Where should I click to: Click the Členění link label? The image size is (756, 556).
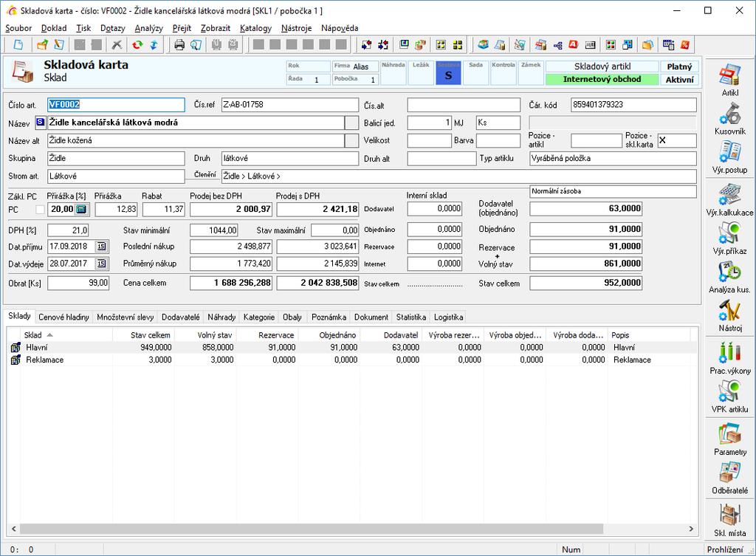pos(205,174)
